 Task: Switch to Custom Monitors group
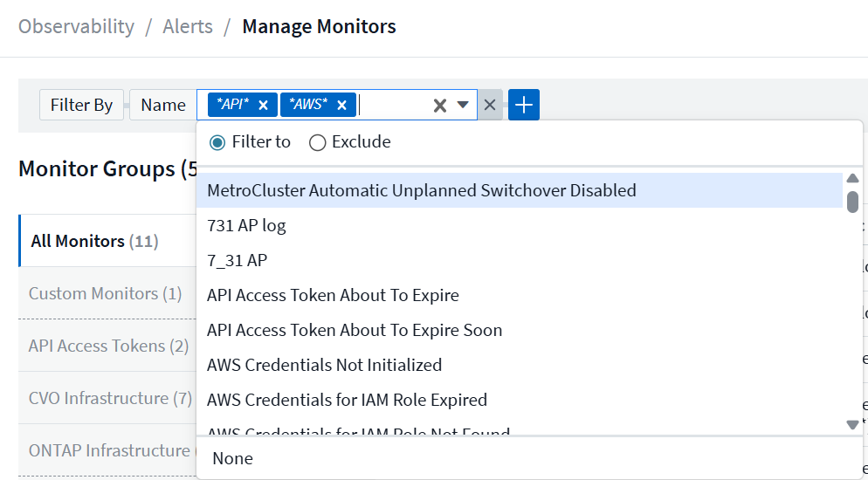(x=105, y=293)
